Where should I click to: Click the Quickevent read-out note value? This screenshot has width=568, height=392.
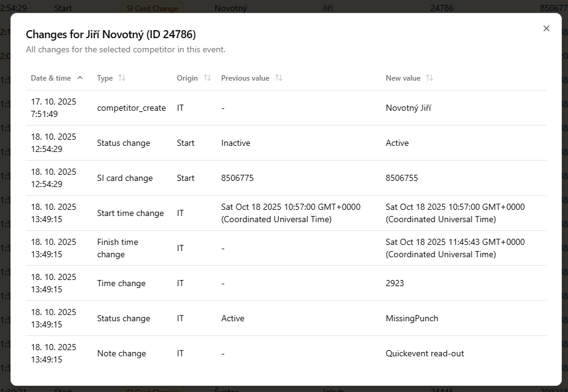[x=425, y=353]
